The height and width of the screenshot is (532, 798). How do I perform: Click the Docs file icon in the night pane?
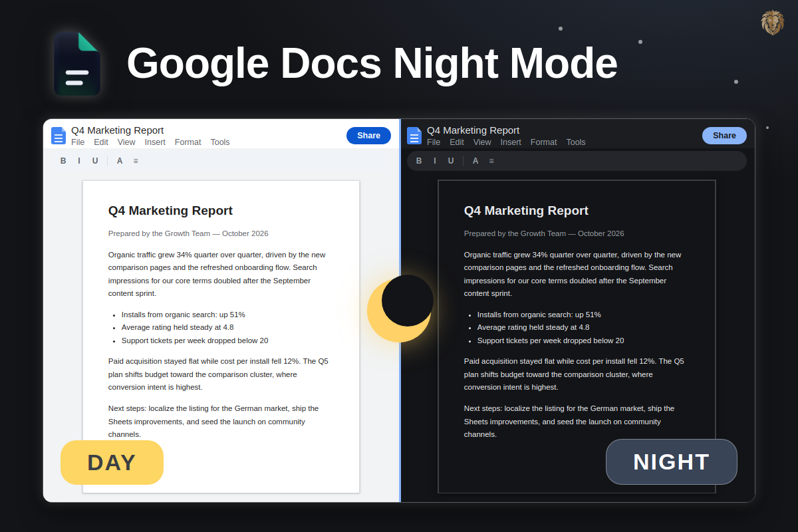(x=414, y=136)
